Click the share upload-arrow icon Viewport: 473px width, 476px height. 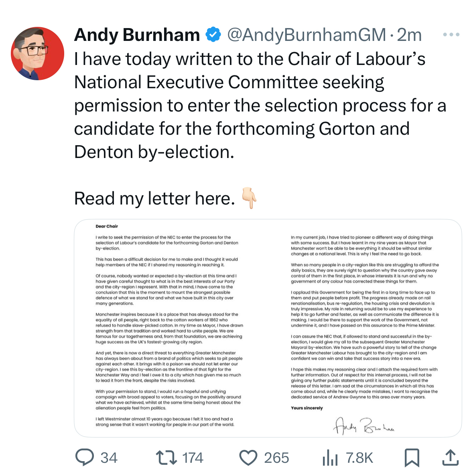tap(450, 458)
